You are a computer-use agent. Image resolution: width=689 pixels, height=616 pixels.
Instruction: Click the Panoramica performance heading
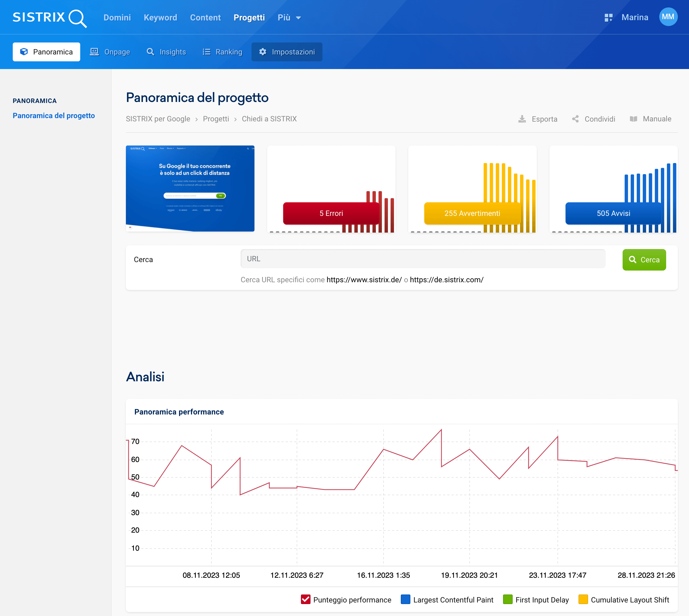(x=179, y=412)
